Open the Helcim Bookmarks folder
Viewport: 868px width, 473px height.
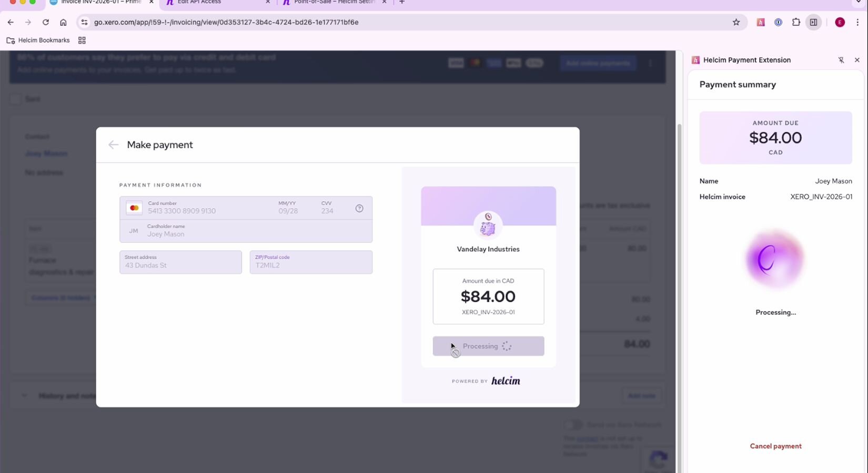point(38,40)
